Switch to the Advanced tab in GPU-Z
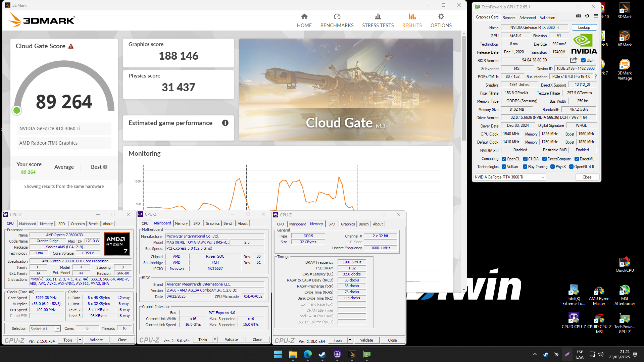The image size is (644, 362). pos(527,18)
